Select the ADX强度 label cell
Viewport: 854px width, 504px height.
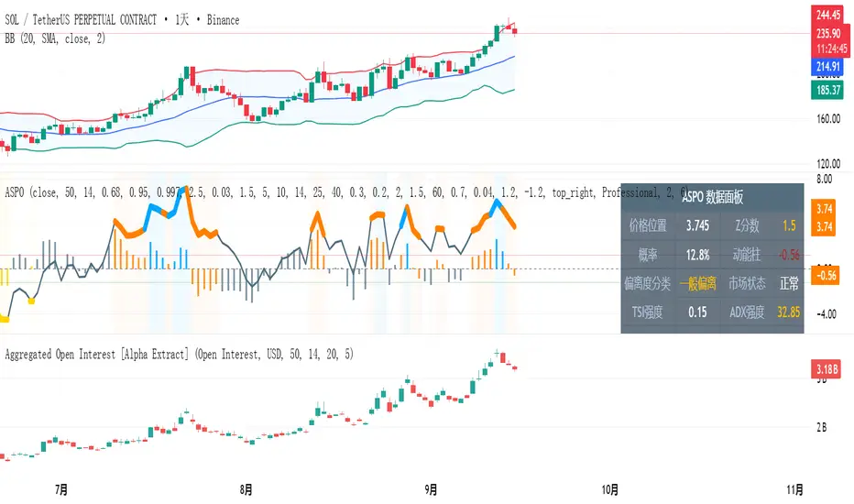(x=747, y=312)
